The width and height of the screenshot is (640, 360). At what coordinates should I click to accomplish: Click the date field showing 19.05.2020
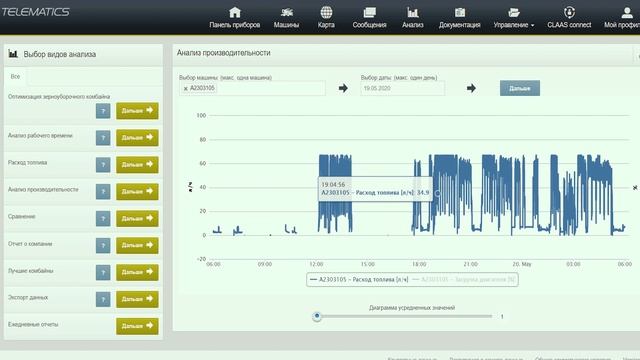pyautogui.click(x=402, y=88)
